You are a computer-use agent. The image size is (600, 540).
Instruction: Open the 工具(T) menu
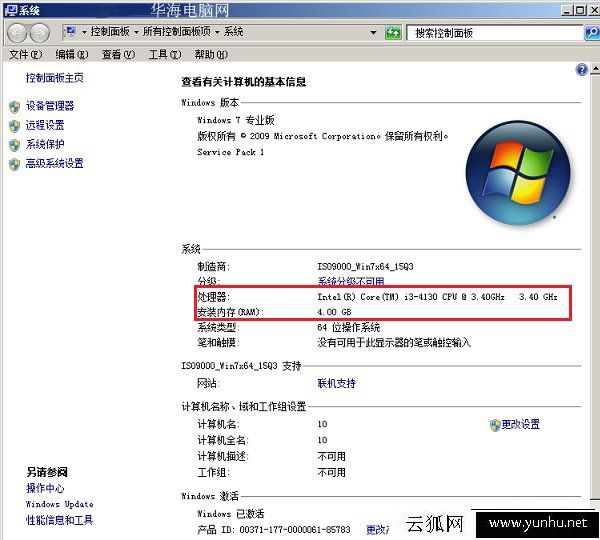[165, 55]
